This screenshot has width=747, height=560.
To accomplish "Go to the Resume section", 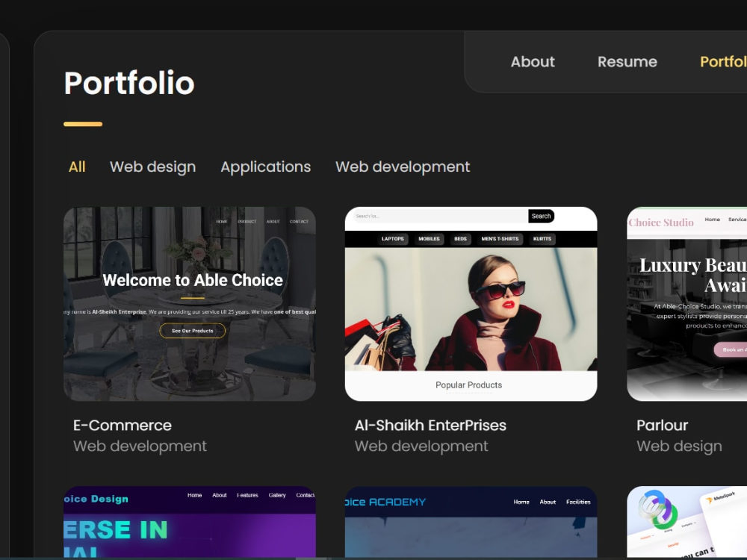I will 627,62.
